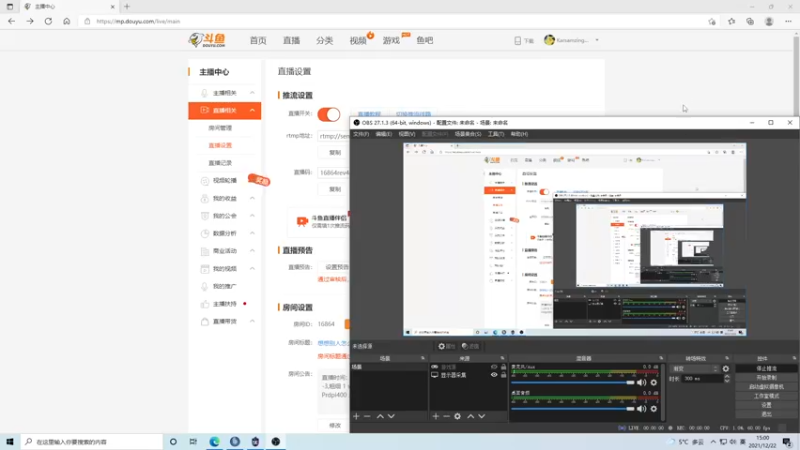
Task: Click the Douyu logo
Action: (x=207, y=40)
